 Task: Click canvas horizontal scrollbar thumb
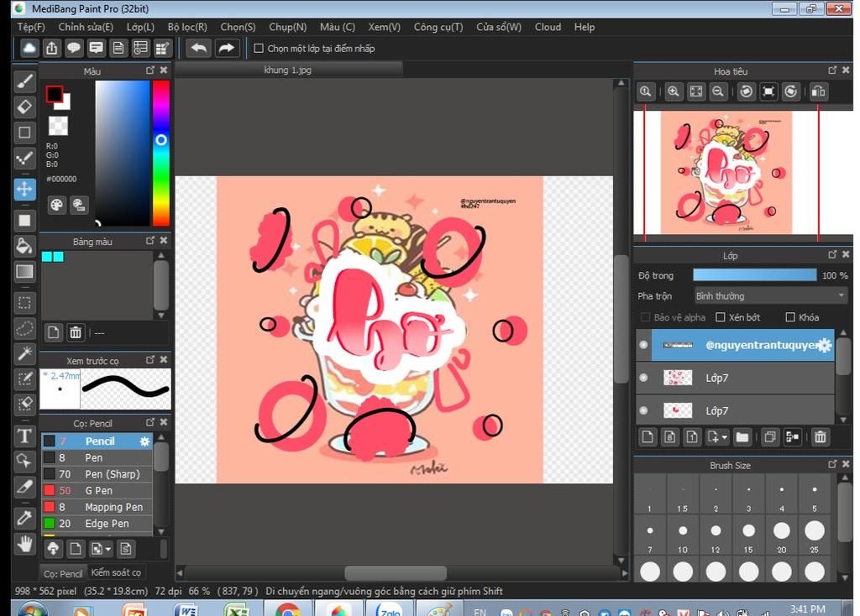coord(396,572)
